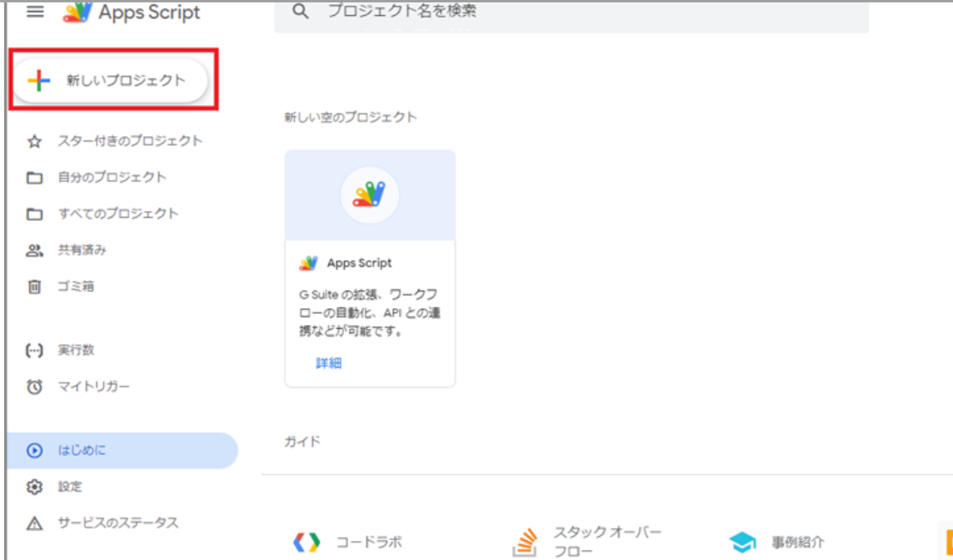
Task: Click the colorful plus icon
Action: click(39, 80)
